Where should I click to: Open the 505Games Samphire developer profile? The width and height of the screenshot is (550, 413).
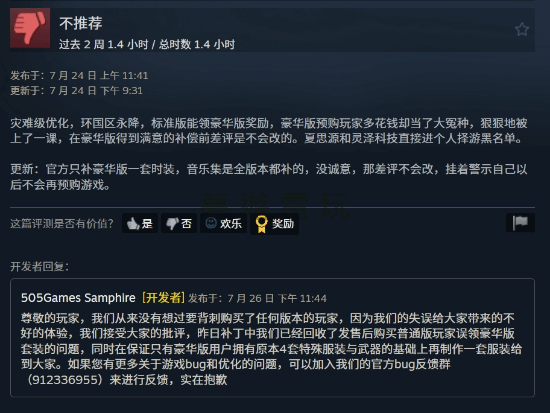pos(78,298)
